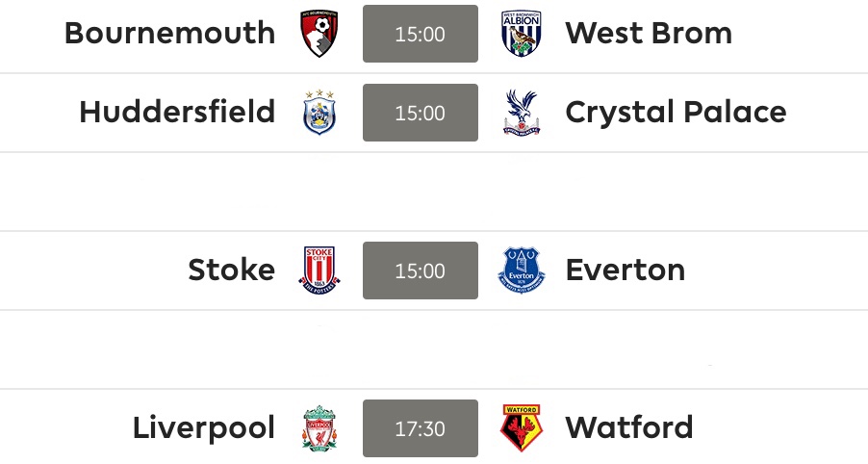
Task: Click the West Brom team name
Action: pyautogui.click(x=649, y=34)
